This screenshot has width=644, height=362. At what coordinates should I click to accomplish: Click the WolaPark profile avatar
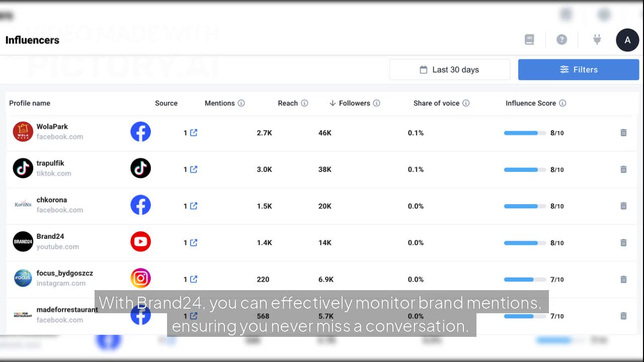[x=23, y=132]
